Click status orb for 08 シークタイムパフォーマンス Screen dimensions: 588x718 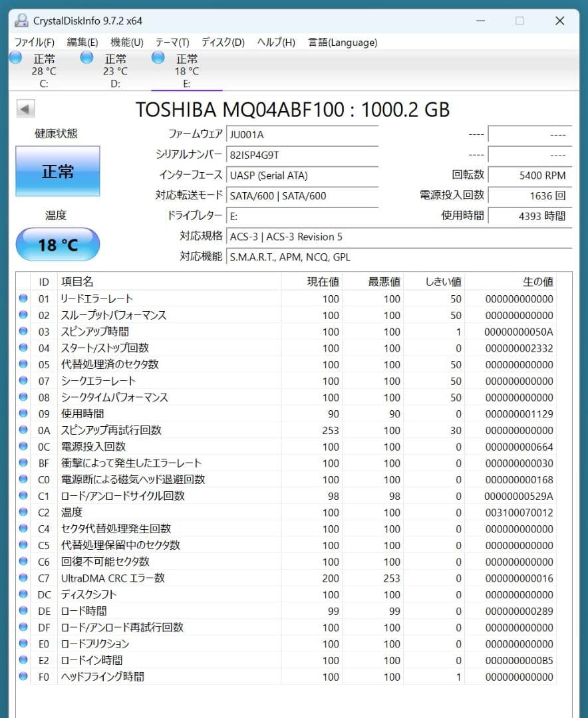tap(23, 397)
